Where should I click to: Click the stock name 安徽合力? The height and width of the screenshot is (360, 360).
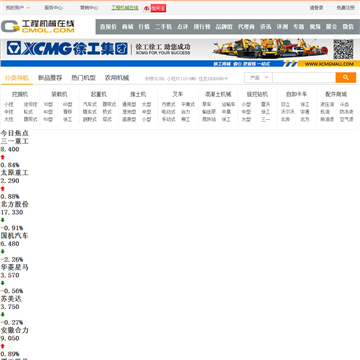click(x=15, y=330)
